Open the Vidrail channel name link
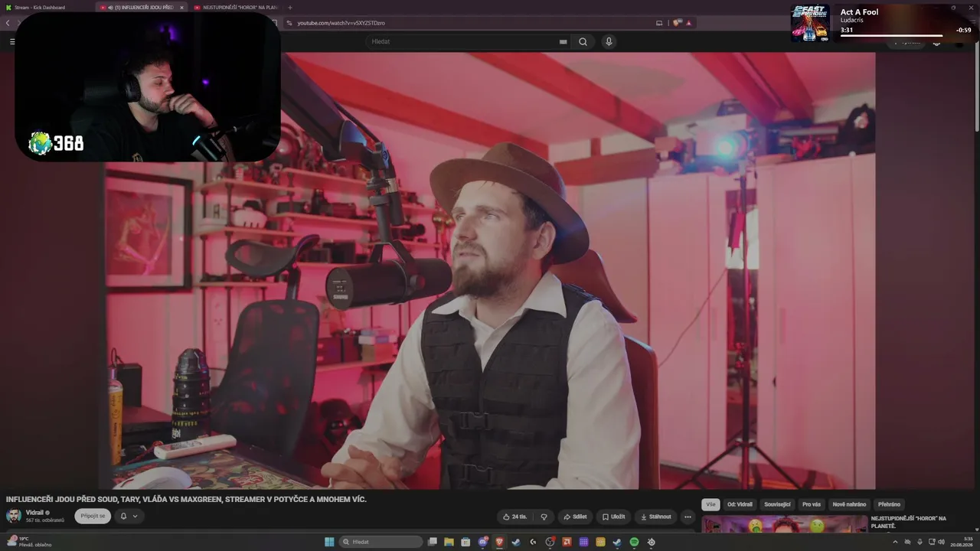980x551 pixels. point(34,513)
